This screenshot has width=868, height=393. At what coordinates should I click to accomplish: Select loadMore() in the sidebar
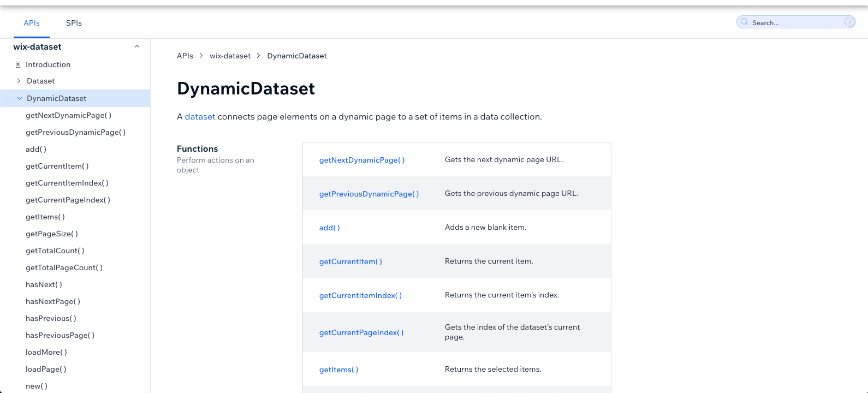point(46,352)
